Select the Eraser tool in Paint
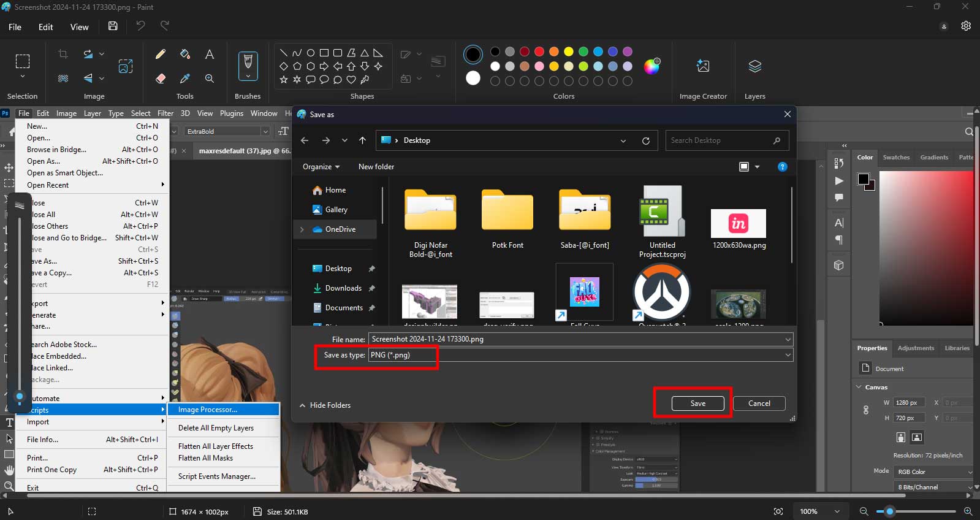This screenshot has height=520, width=980. 161,78
